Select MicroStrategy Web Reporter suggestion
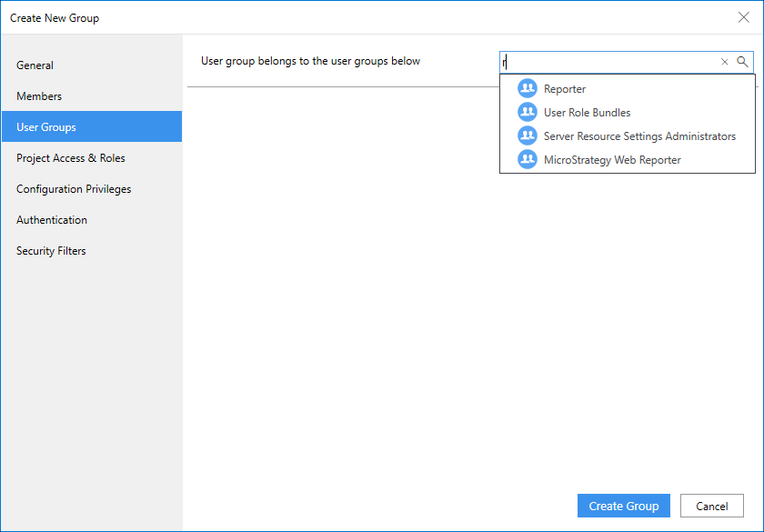This screenshot has height=532, width=764. point(612,160)
